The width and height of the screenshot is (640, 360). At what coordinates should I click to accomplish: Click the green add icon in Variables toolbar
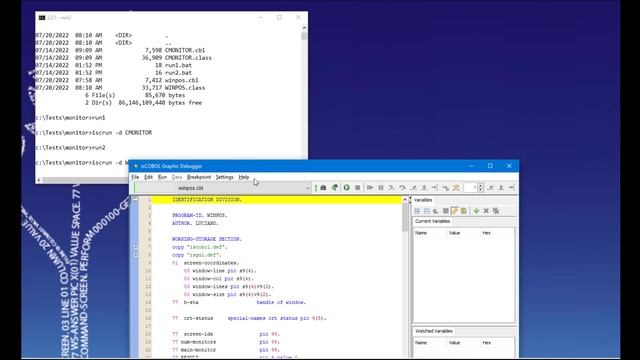tap(476, 211)
